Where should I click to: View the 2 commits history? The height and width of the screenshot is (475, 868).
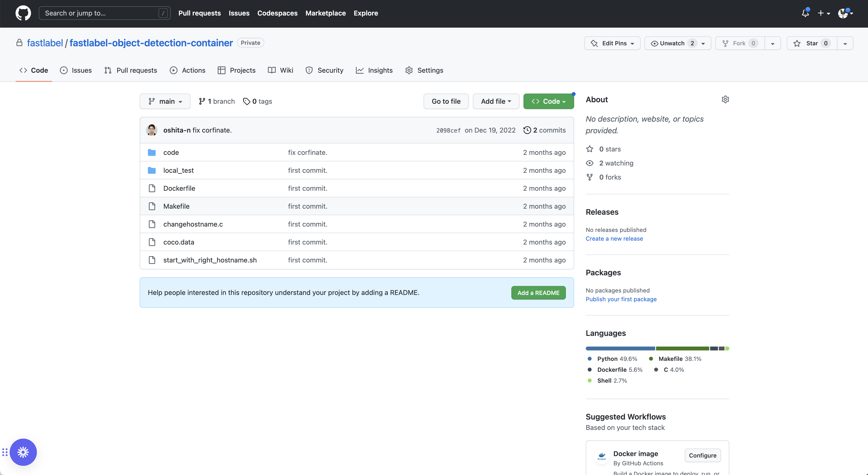[545, 130]
